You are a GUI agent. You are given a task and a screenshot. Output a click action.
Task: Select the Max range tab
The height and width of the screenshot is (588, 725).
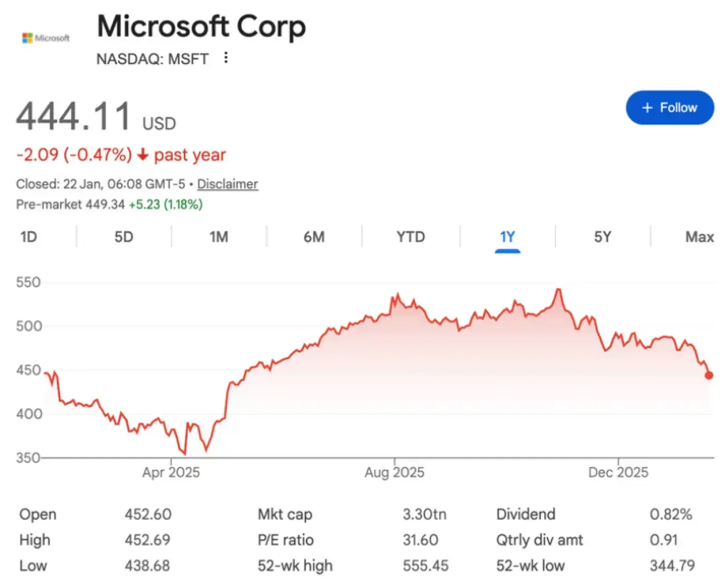pyautogui.click(x=699, y=237)
